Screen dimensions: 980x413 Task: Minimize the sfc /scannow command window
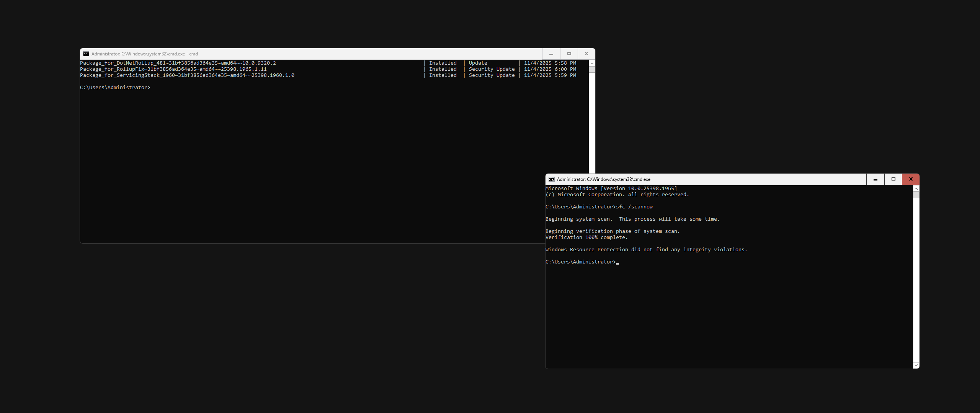[x=875, y=179]
